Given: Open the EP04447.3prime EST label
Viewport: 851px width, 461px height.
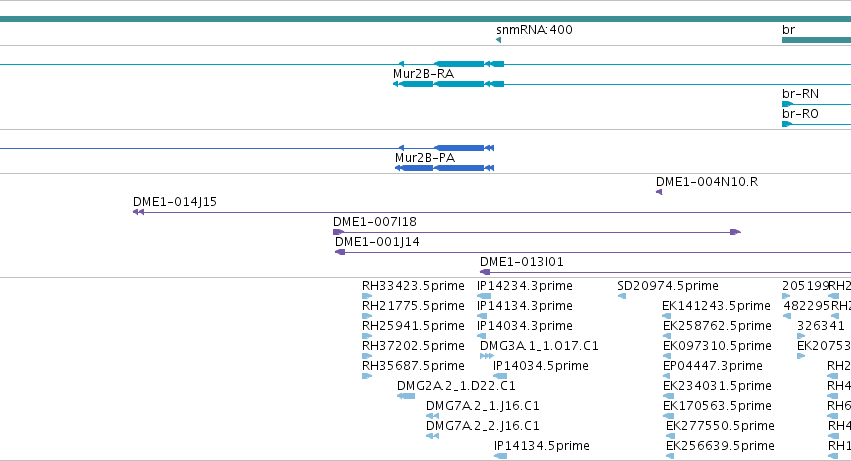Looking at the screenshot, I should tap(713, 366).
